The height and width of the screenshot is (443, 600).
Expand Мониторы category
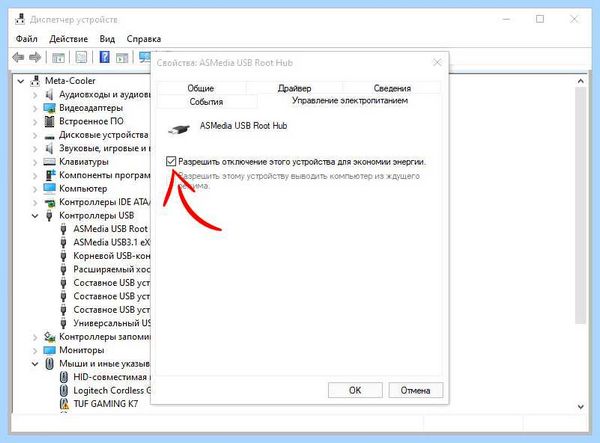click(x=35, y=351)
